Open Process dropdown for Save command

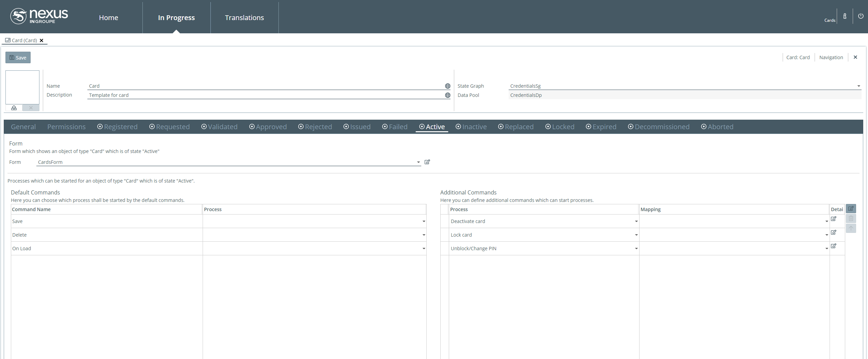(x=424, y=221)
